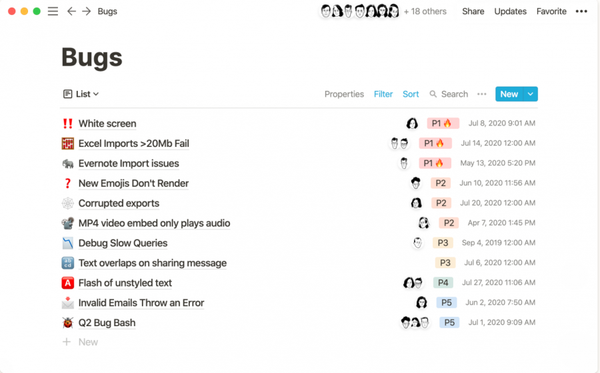Click the assignee avatar on Debug Slow Queries row
Image resolution: width=600 pixels, height=373 pixels.
click(417, 243)
